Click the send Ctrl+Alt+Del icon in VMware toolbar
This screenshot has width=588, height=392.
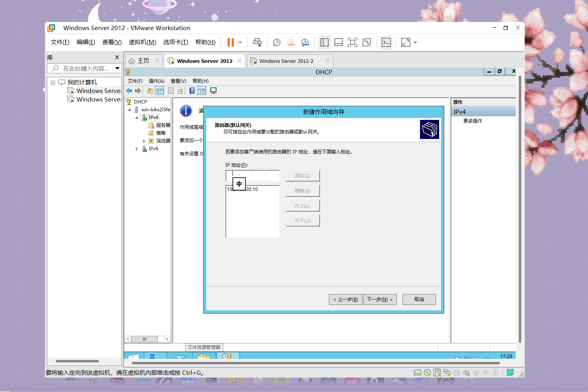pos(257,42)
